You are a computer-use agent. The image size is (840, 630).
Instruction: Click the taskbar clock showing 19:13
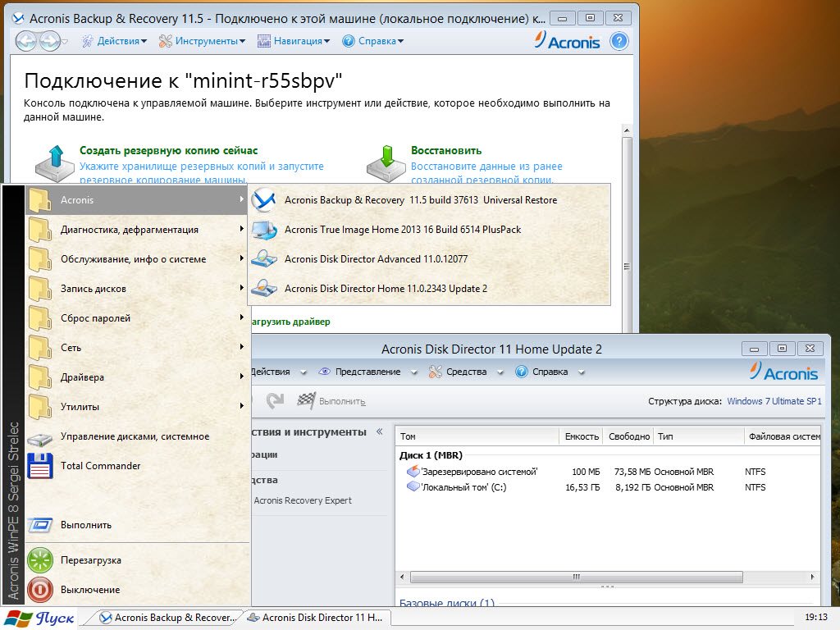click(816, 617)
